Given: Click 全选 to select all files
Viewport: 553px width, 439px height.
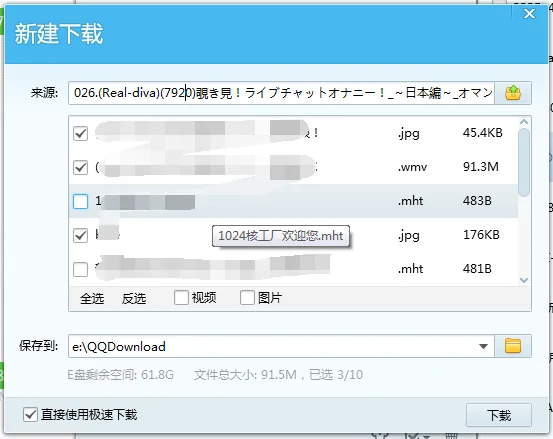Looking at the screenshot, I should [92, 298].
